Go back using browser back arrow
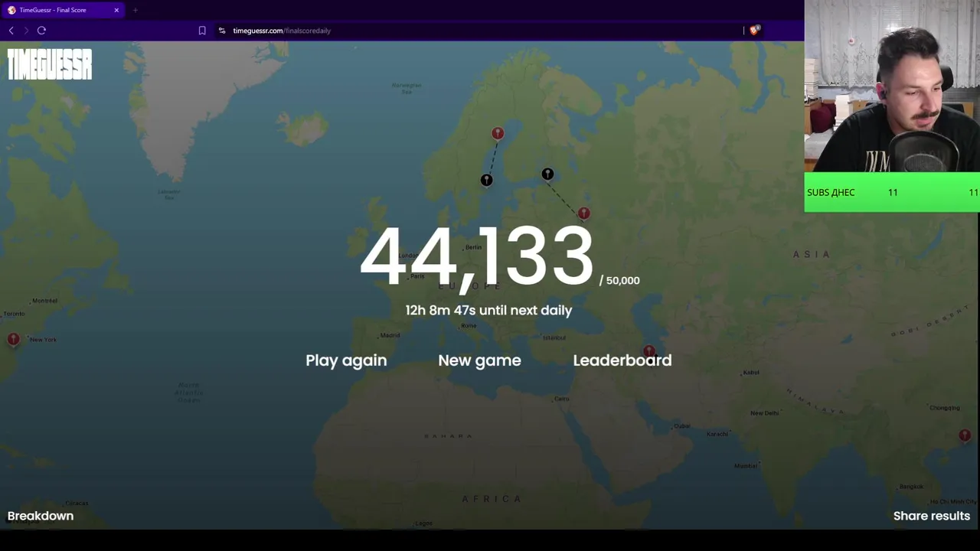The width and height of the screenshot is (980, 551). [x=11, y=31]
